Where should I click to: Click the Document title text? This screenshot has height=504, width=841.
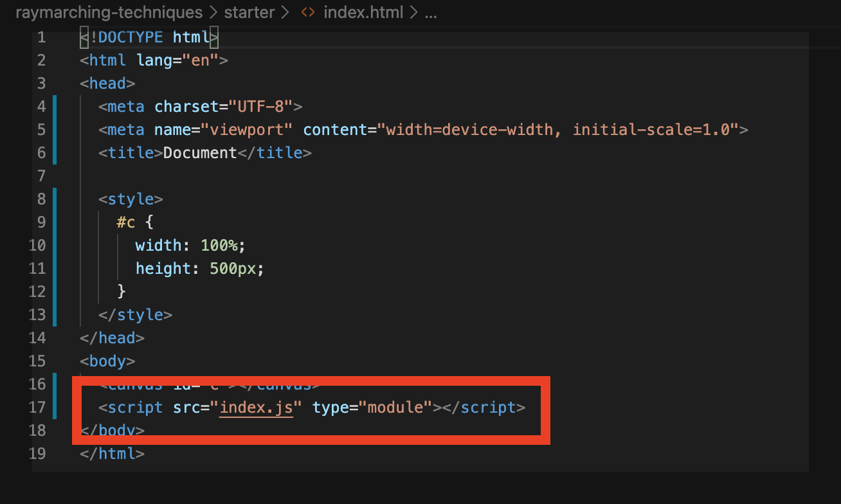(x=201, y=152)
